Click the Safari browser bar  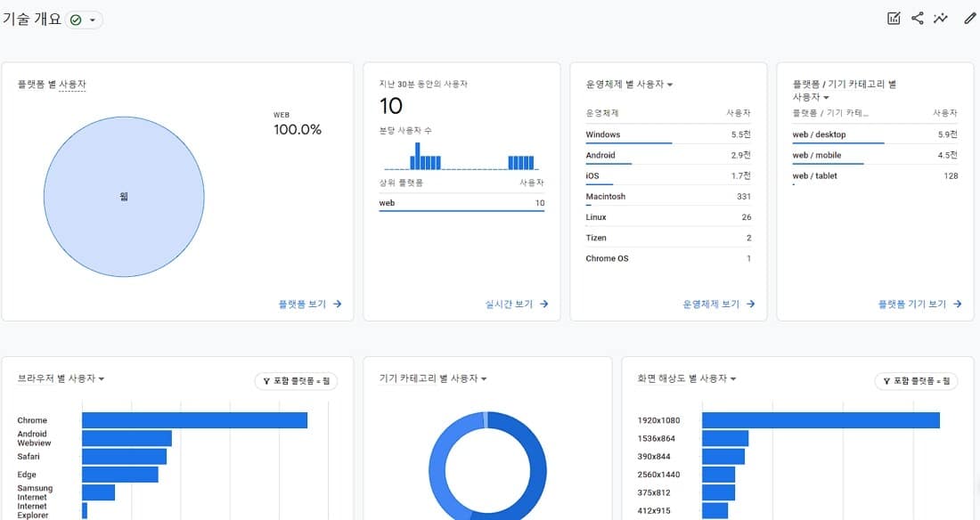point(125,456)
